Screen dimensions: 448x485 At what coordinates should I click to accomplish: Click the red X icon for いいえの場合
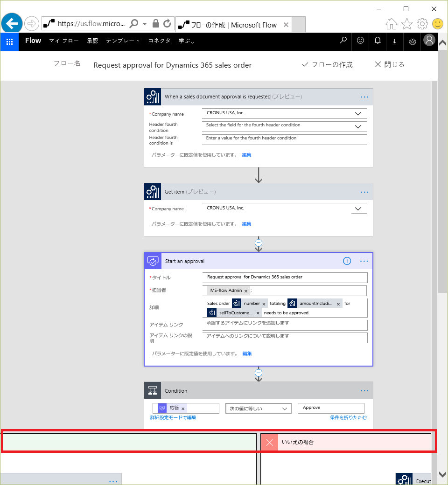pyautogui.click(x=270, y=442)
